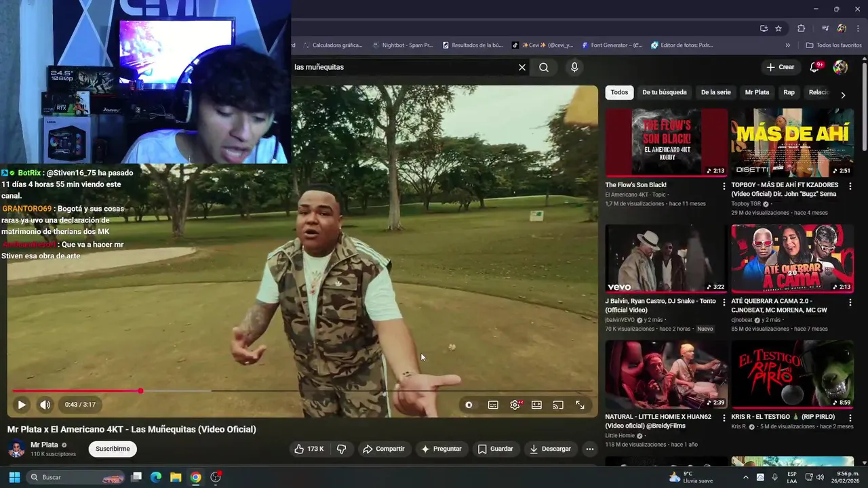The width and height of the screenshot is (868, 488).
Task: Clear the search box with the X
Action: 522,67
